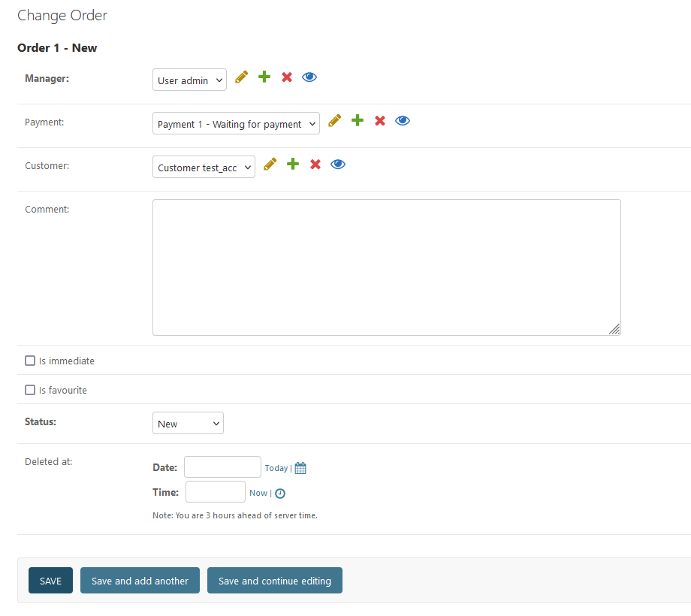Image resolution: width=691 pixels, height=616 pixels.
Task: Add another Manager with green plus
Action: [x=264, y=77]
